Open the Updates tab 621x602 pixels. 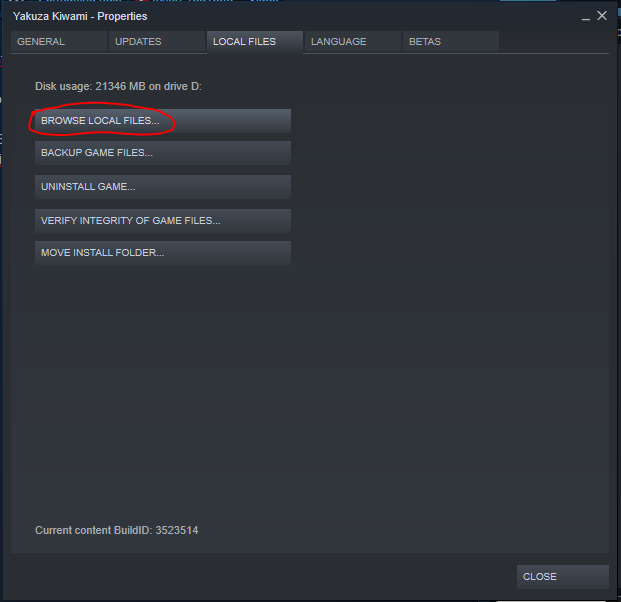156,42
